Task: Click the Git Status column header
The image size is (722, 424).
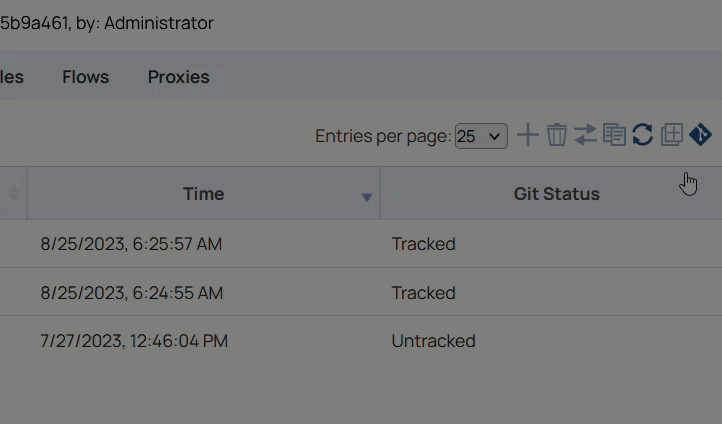Action: click(556, 194)
